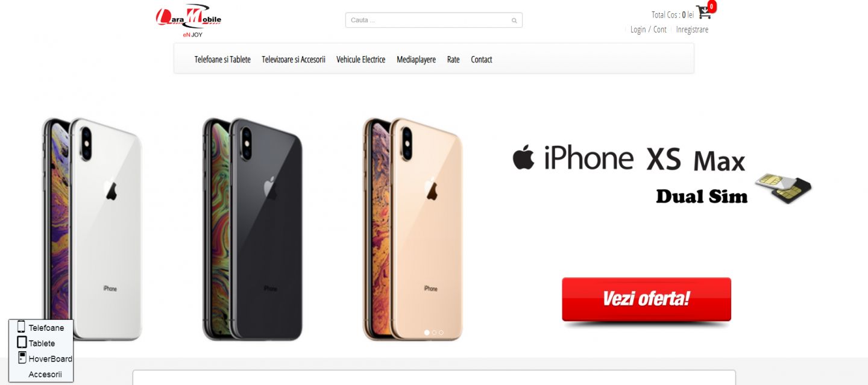Click the search magnifier icon
The width and height of the screenshot is (868, 385).
click(x=514, y=20)
